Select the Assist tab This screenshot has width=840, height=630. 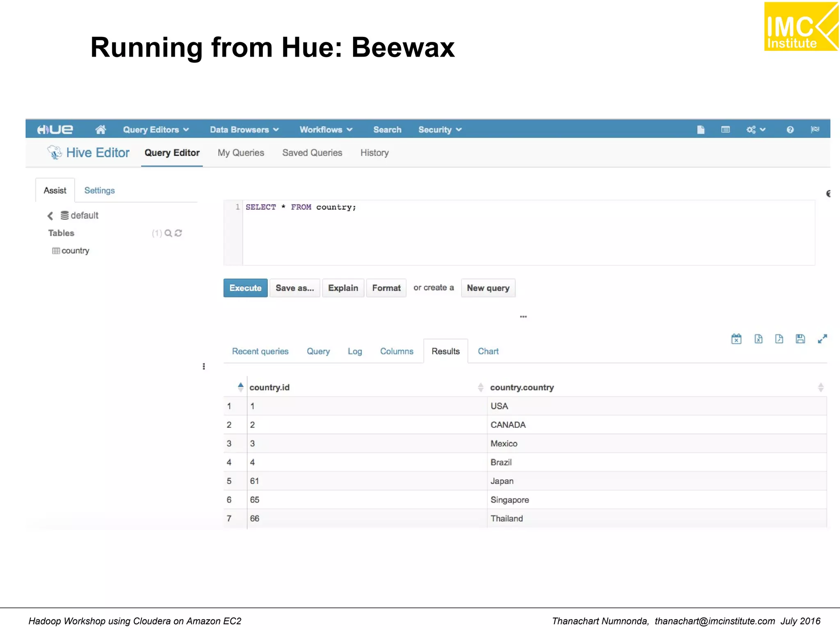point(55,190)
